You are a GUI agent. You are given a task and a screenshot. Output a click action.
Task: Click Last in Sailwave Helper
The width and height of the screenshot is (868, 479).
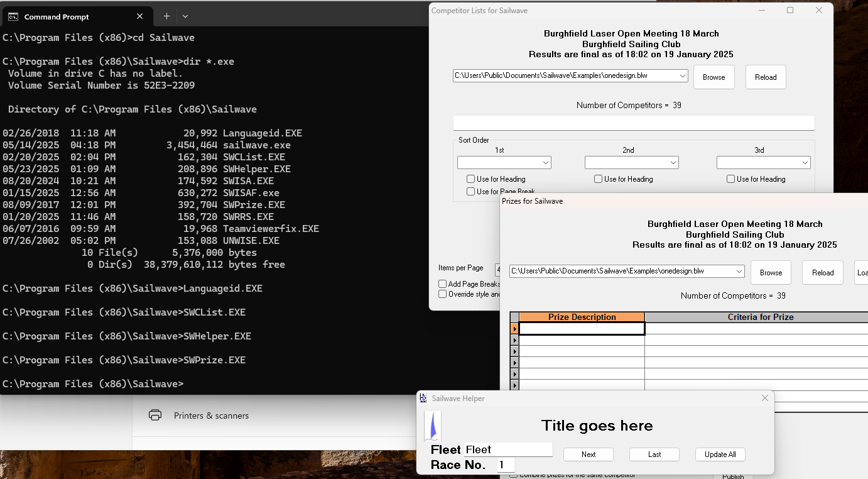[654, 454]
